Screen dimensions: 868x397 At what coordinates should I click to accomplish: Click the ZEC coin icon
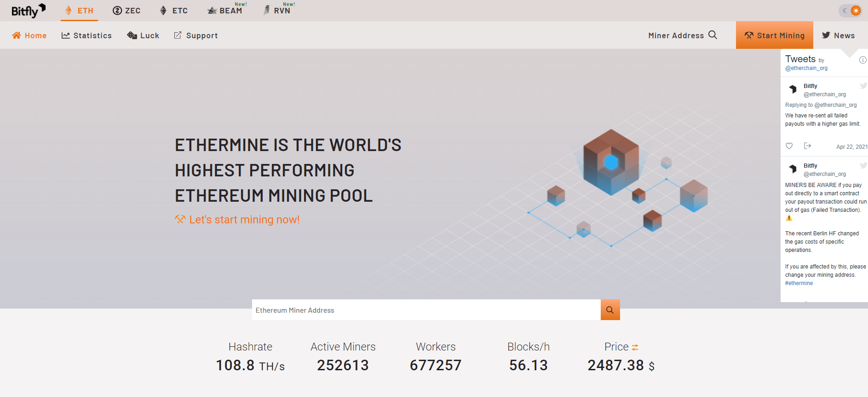(117, 11)
